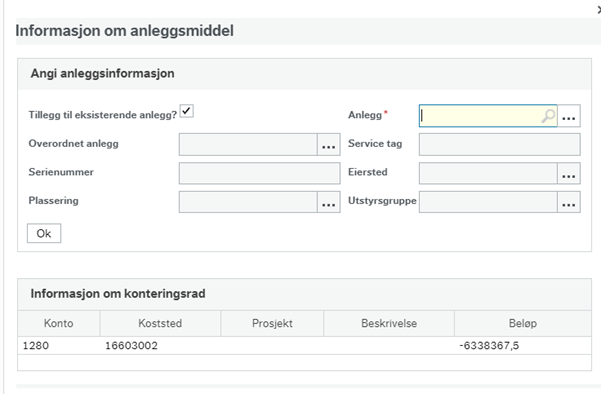Click the Ok button
This screenshot has height=394, width=601.
point(44,233)
